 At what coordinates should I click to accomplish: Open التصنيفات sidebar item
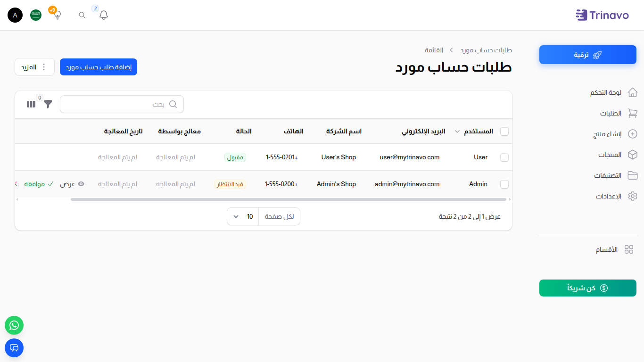pos(608,175)
